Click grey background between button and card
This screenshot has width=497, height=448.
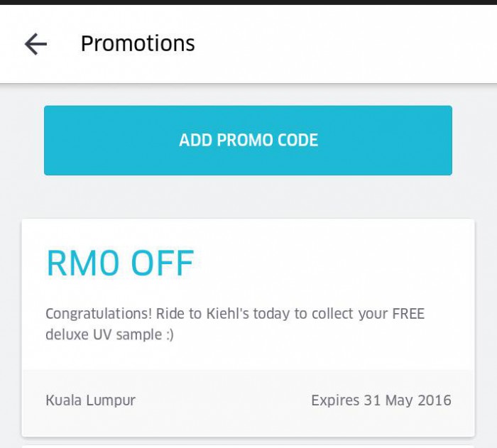click(x=248, y=197)
